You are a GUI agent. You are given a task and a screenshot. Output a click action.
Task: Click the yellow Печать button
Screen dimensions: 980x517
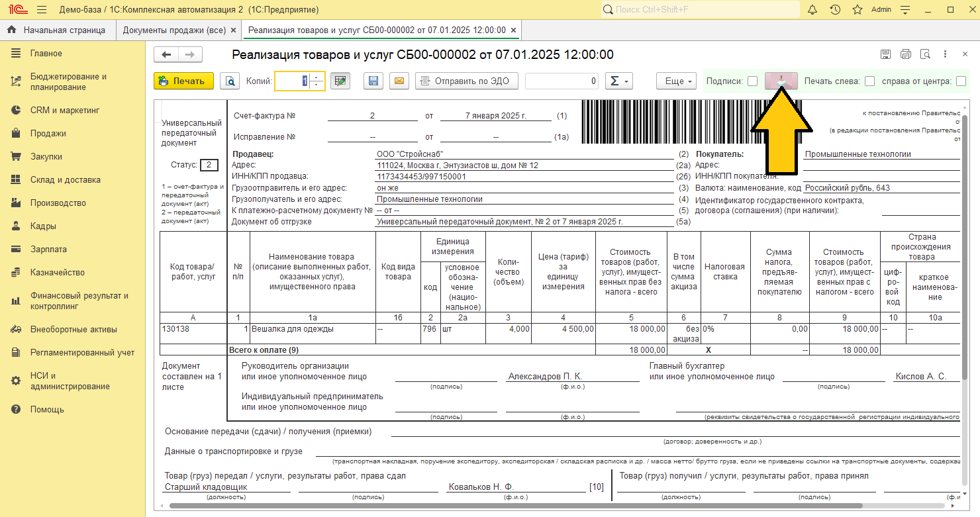(183, 81)
